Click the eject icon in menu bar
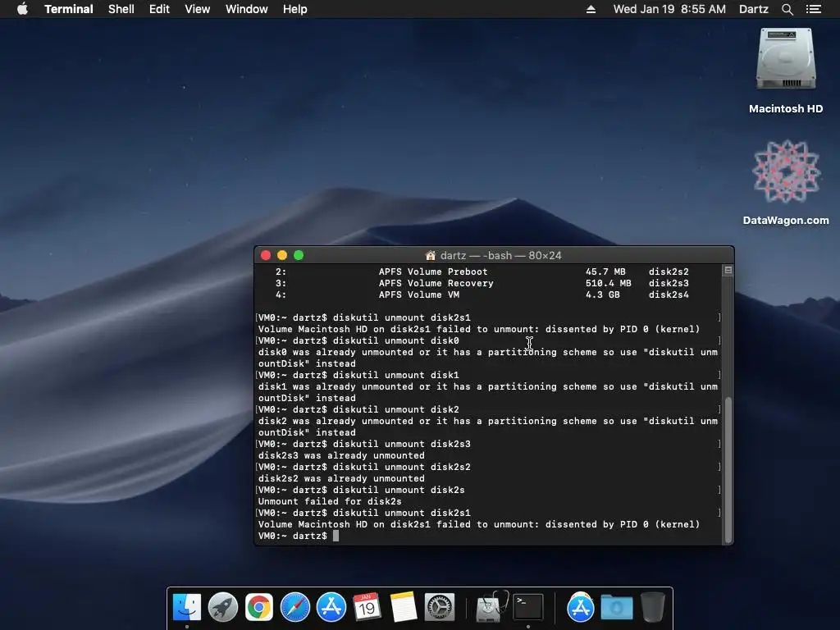This screenshot has width=840, height=630. click(591, 9)
